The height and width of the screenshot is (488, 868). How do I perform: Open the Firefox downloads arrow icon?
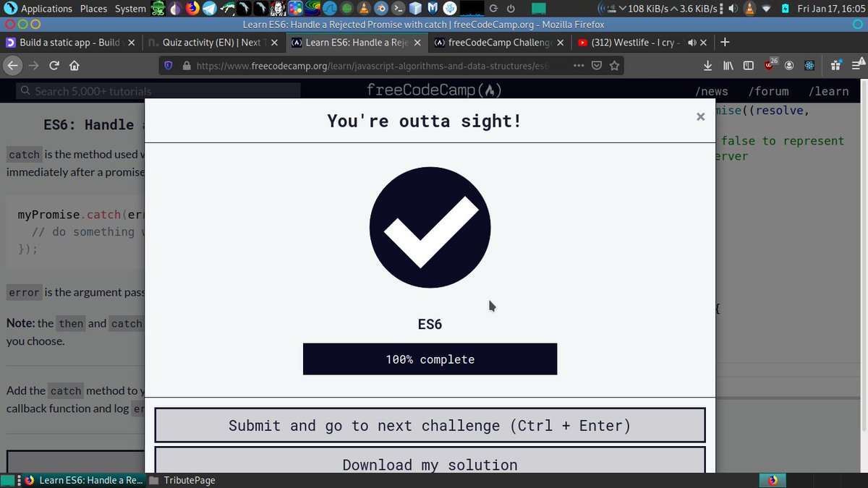coord(707,66)
